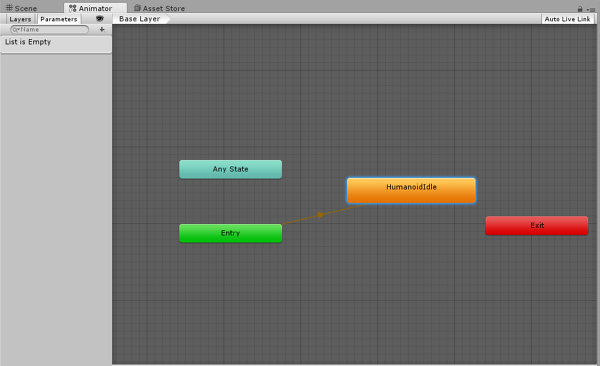Click the 'List is Empty' text
Viewport: 600px width, 366px height.
point(28,42)
